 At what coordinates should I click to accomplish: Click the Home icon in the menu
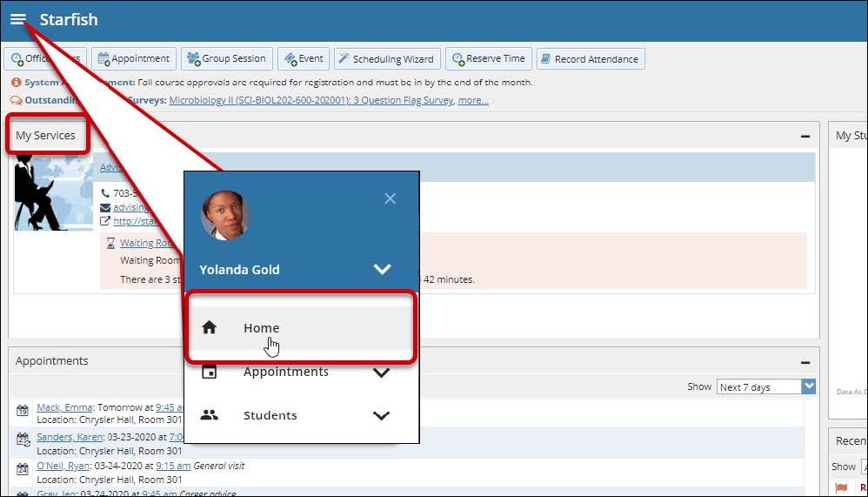pos(209,328)
